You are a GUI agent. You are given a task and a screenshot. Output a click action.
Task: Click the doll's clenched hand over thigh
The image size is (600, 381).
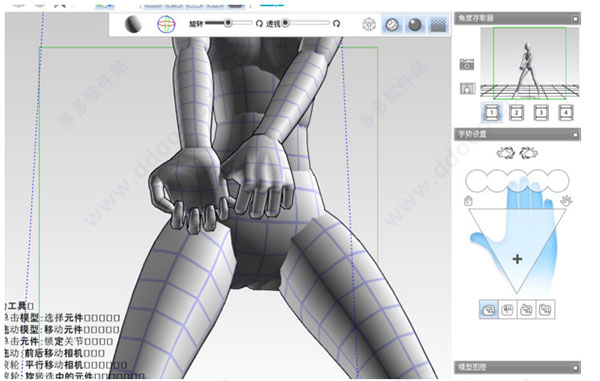click(188, 189)
